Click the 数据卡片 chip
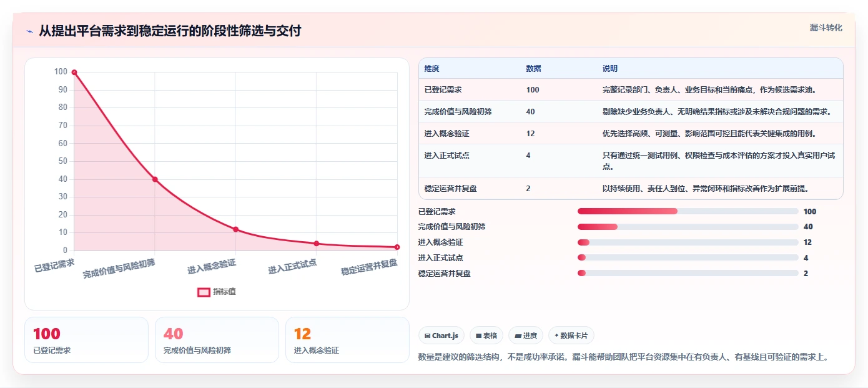868x388 pixels. click(571, 336)
